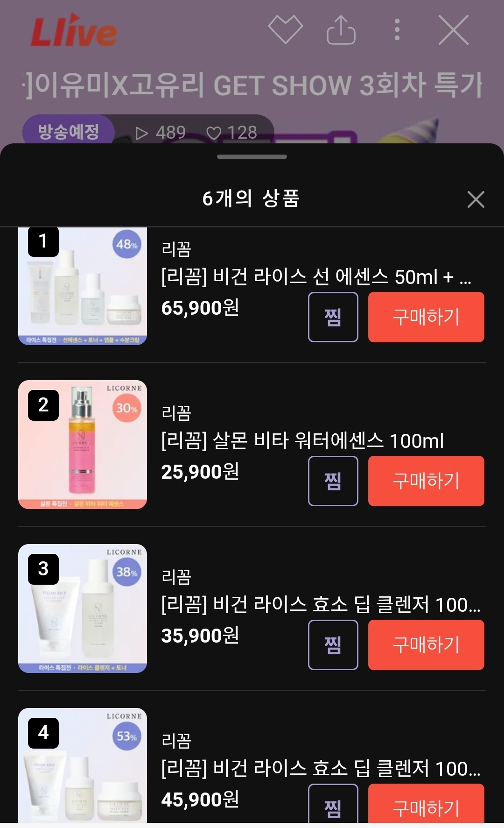Tap the share icon in header

tap(341, 30)
